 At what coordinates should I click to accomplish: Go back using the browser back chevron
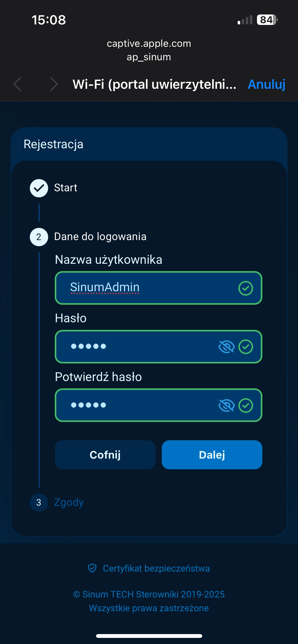point(17,84)
